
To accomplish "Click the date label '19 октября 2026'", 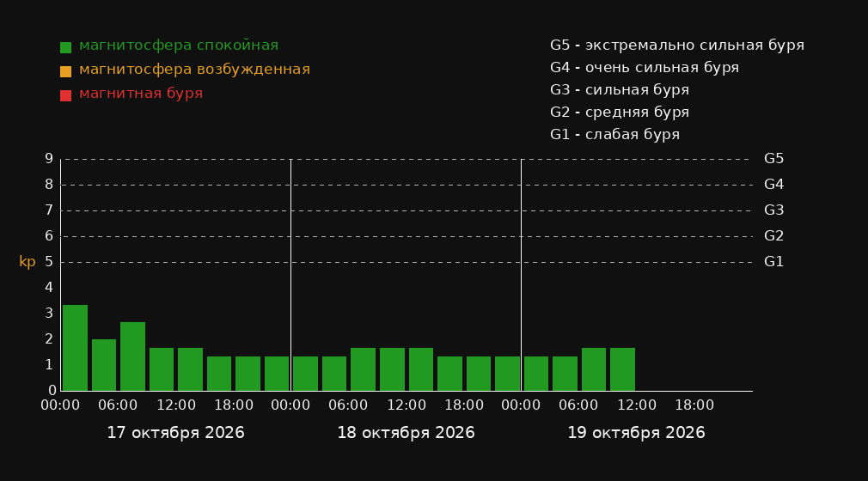I will (636, 433).
